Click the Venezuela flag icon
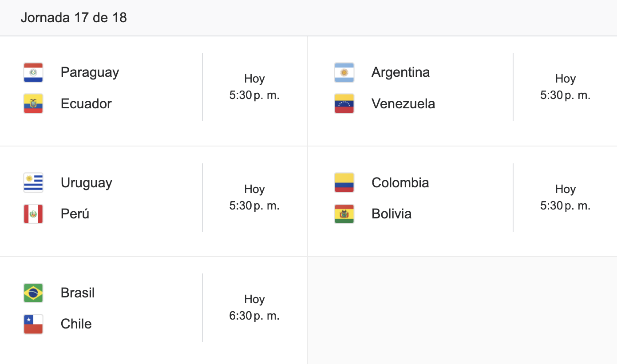617x364 pixels. pyautogui.click(x=344, y=103)
